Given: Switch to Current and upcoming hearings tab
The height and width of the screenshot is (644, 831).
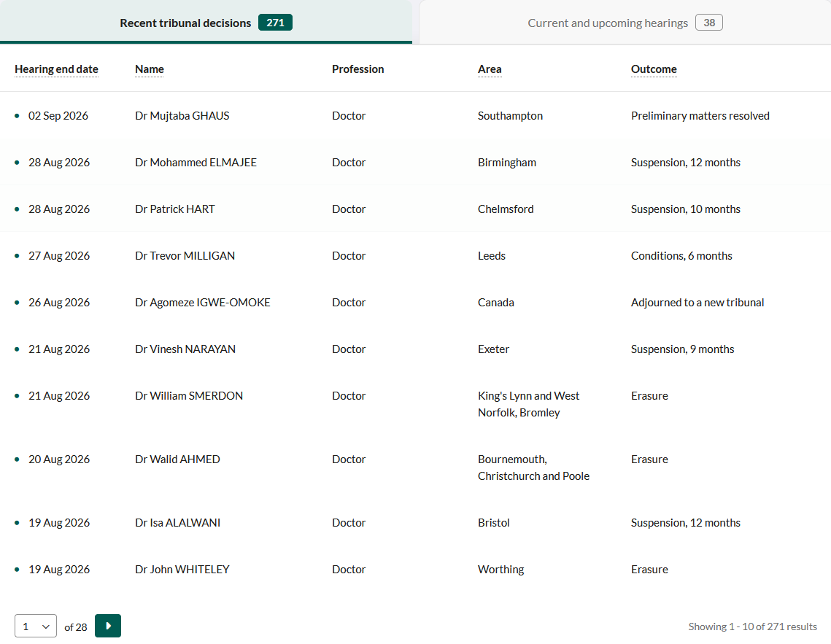Looking at the screenshot, I should (625, 23).
